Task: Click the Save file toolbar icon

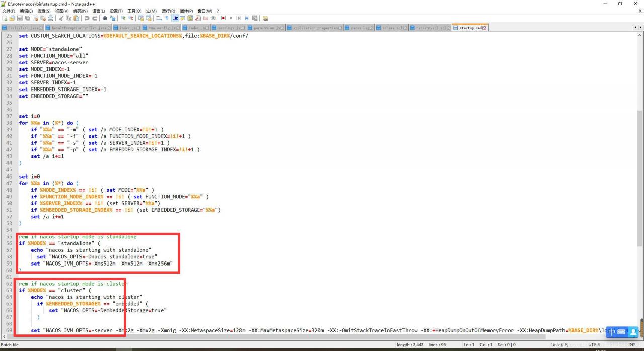Action: click(20, 18)
